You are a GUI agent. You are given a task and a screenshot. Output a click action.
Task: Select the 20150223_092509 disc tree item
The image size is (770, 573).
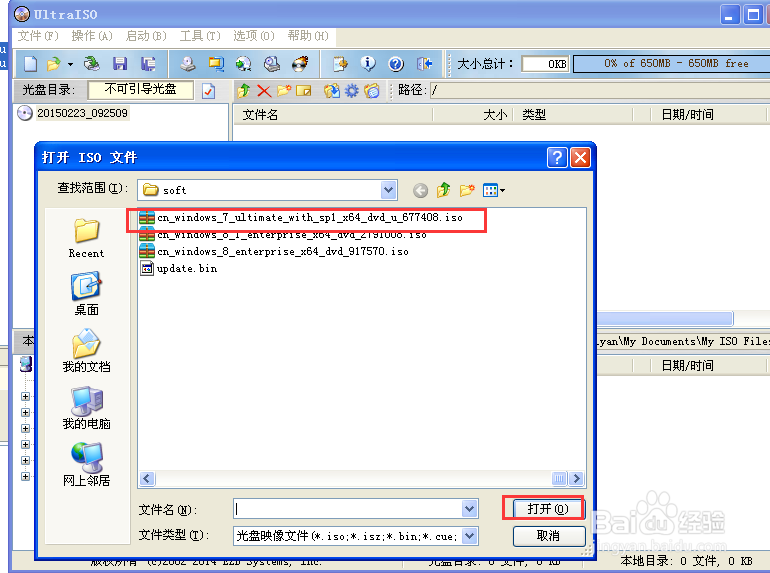pyautogui.click(x=73, y=113)
